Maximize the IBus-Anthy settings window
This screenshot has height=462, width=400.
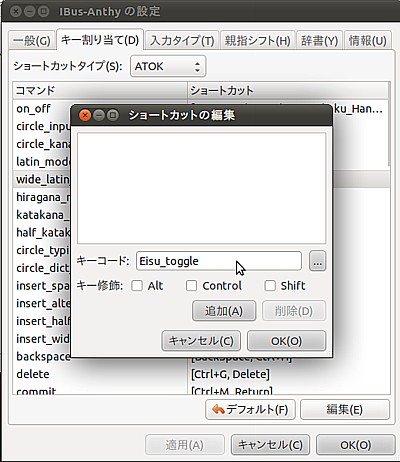click(x=43, y=12)
